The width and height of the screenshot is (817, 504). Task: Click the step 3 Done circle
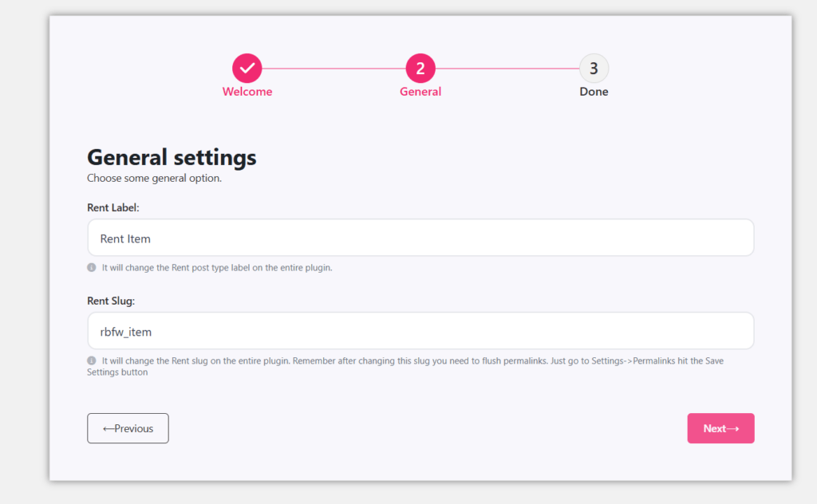pyautogui.click(x=594, y=69)
